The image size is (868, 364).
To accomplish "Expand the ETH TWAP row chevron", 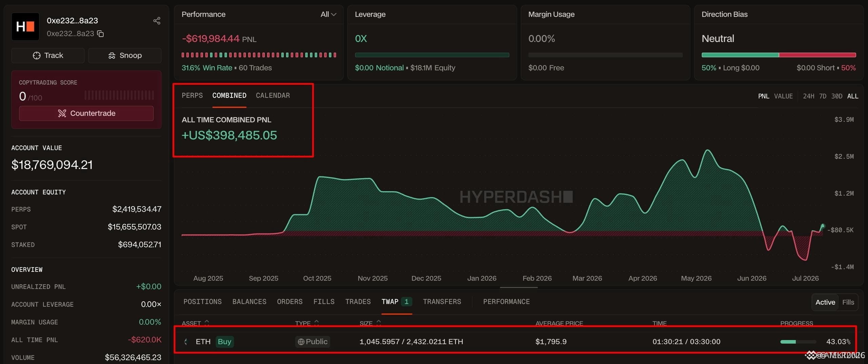I will point(185,342).
